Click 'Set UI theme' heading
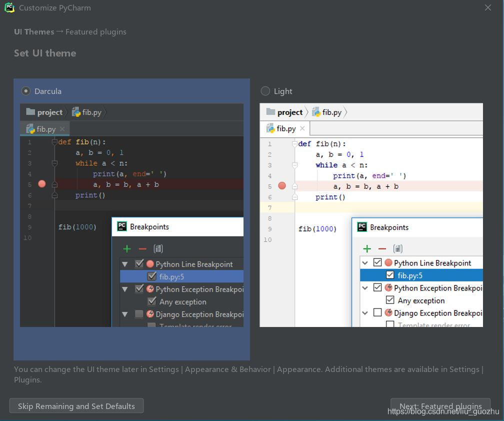 tap(45, 53)
